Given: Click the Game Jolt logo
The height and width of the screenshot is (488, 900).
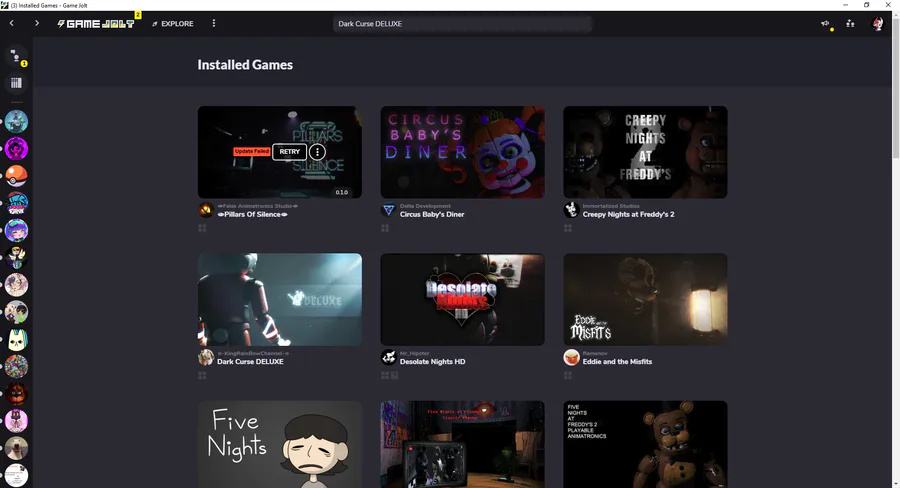Looking at the screenshot, I should pyautogui.click(x=96, y=24).
